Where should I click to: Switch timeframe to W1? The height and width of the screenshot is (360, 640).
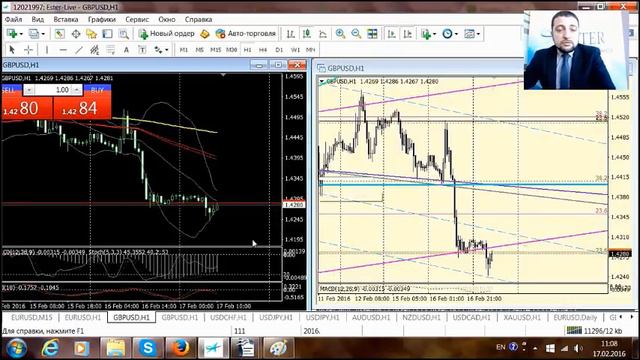295,50
